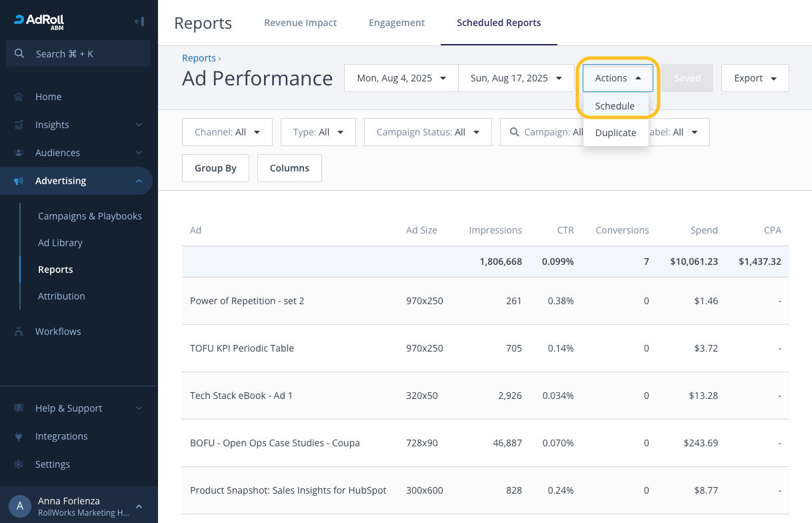Click the Audiences people icon
The width and height of the screenshot is (812, 523).
19,153
